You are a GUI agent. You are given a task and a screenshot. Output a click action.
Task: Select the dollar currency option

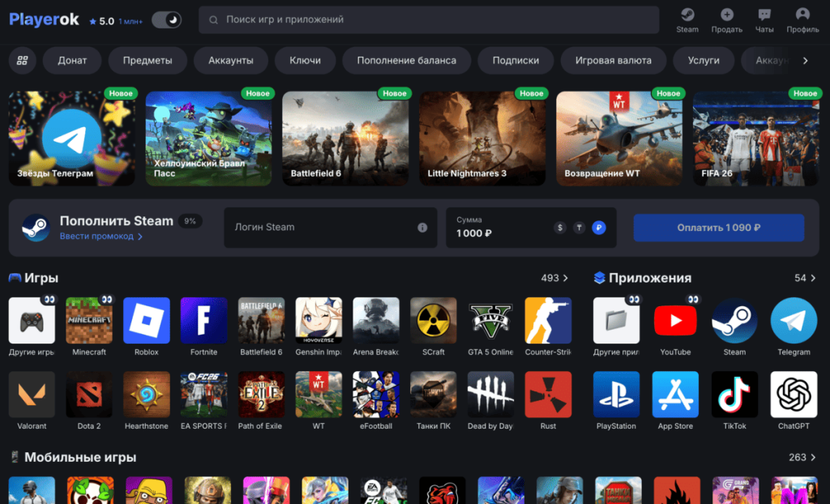559,228
